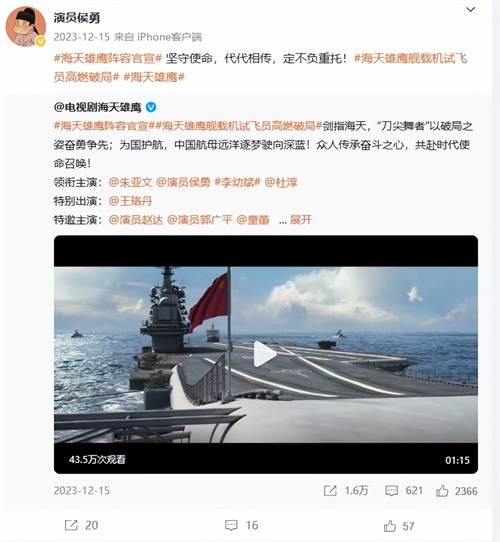This screenshot has width=500, height=542.
Task: Click 演员侯勇 username at top
Action: tap(77, 17)
